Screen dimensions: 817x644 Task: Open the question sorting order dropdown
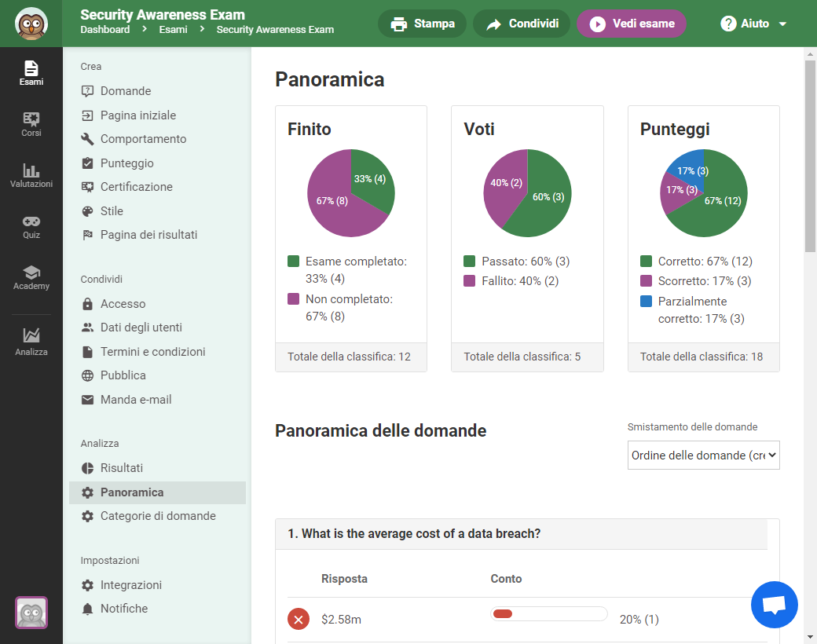(703, 455)
